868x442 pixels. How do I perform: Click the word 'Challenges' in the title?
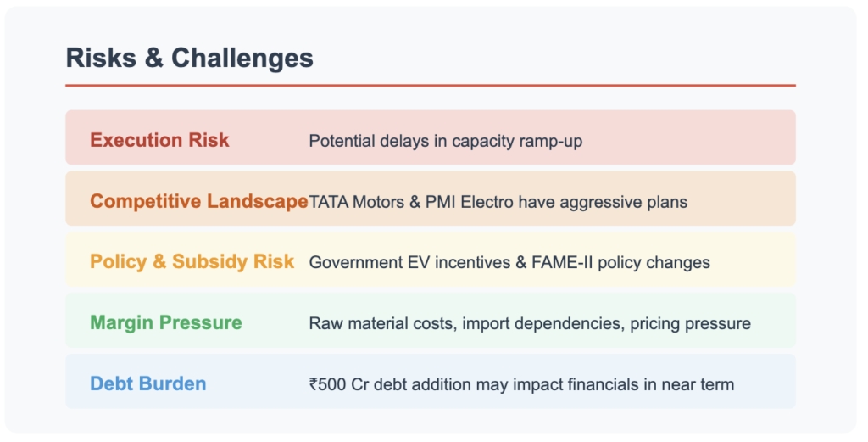pos(242,59)
